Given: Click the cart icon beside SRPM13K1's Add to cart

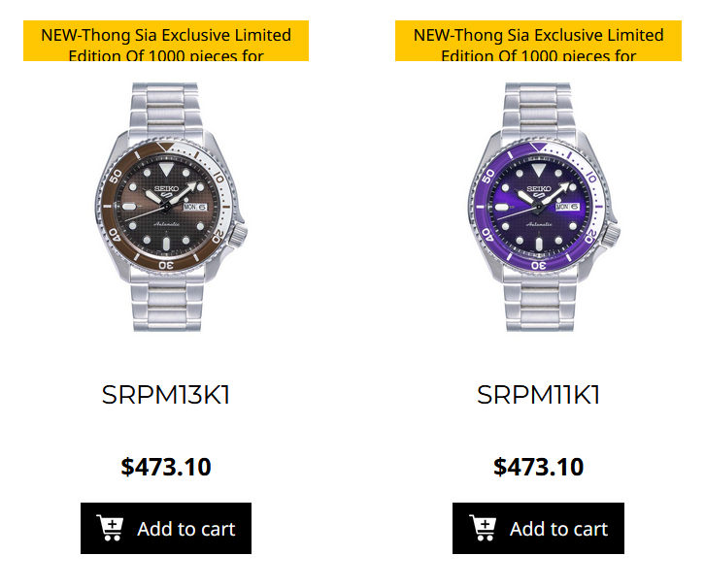Looking at the screenshot, I should [111, 529].
